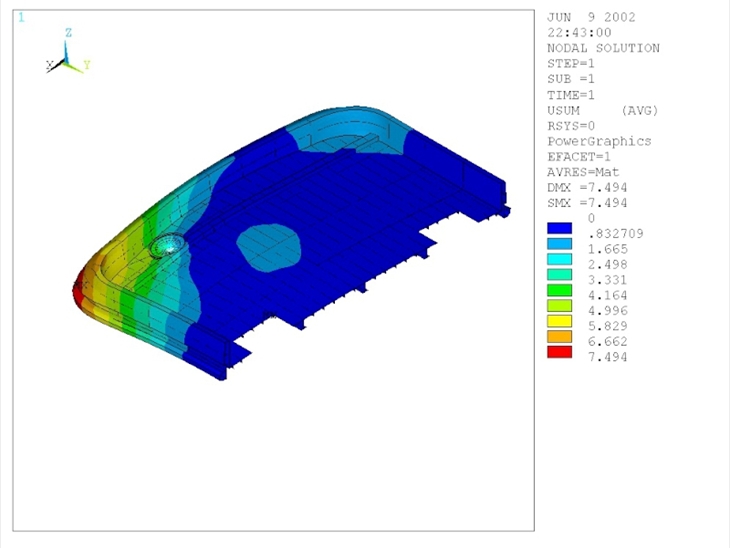
Task: Click the yellow legend swatch
Action: (x=559, y=321)
